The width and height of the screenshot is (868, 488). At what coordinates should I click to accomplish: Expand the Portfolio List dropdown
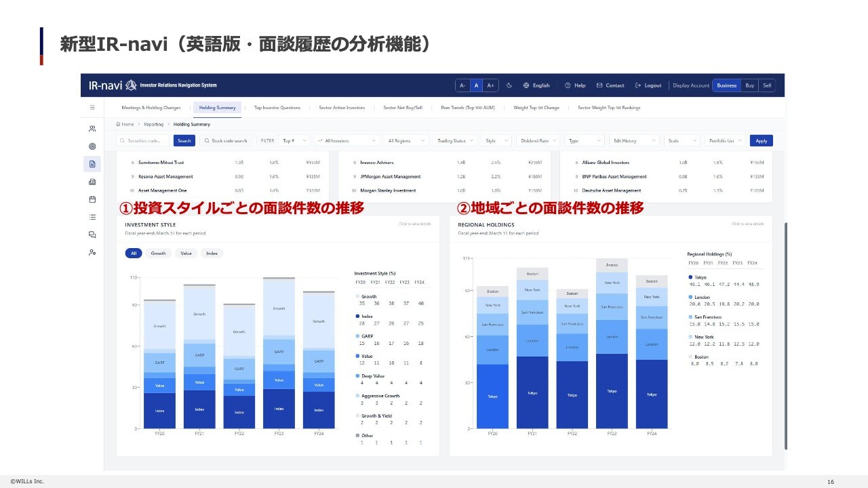(x=725, y=140)
